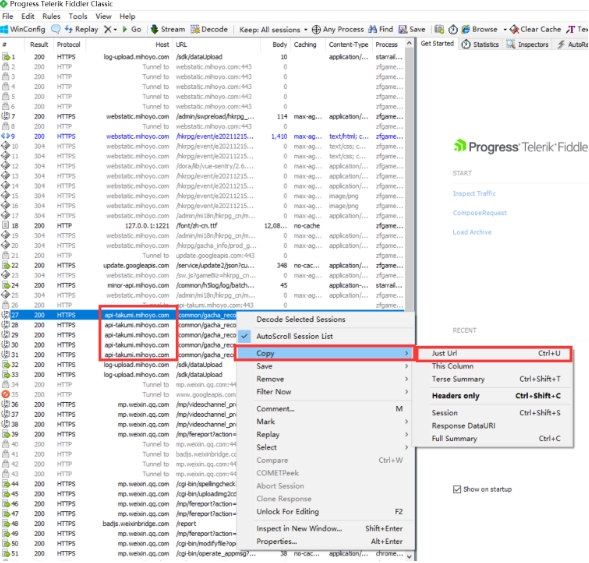This screenshot has height=563, width=589.
Task: Click the Inspect Traffic link
Action: click(474, 193)
